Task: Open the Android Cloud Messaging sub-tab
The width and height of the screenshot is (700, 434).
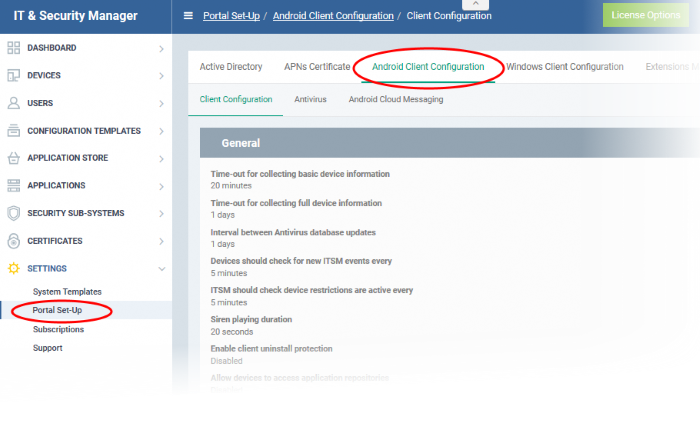Action: [x=396, y=99]
